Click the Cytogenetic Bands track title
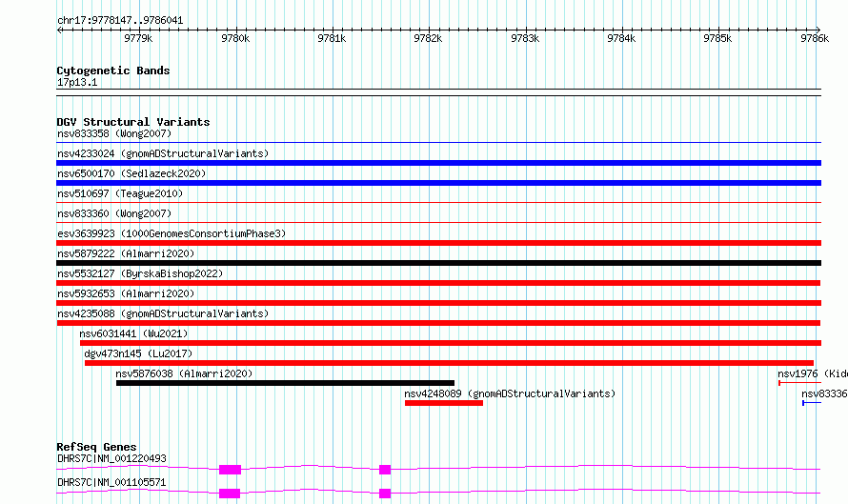The image size is (848, 504). (113, 71)
